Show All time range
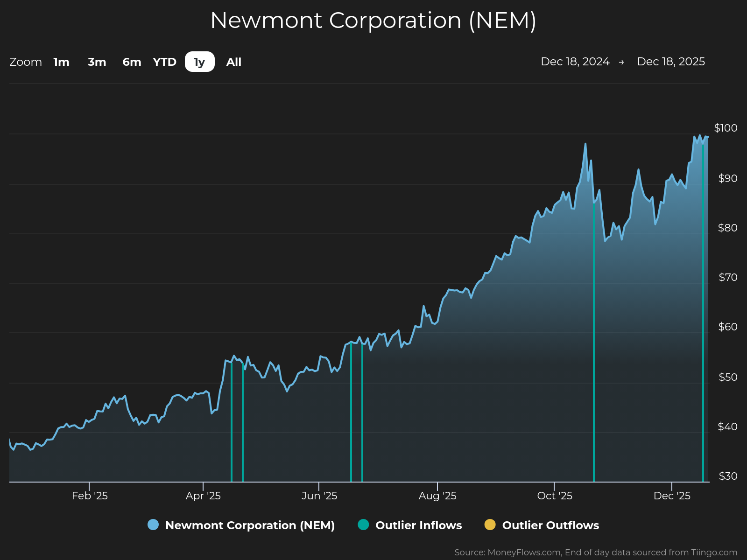The image size is (747, 560). 234,62
